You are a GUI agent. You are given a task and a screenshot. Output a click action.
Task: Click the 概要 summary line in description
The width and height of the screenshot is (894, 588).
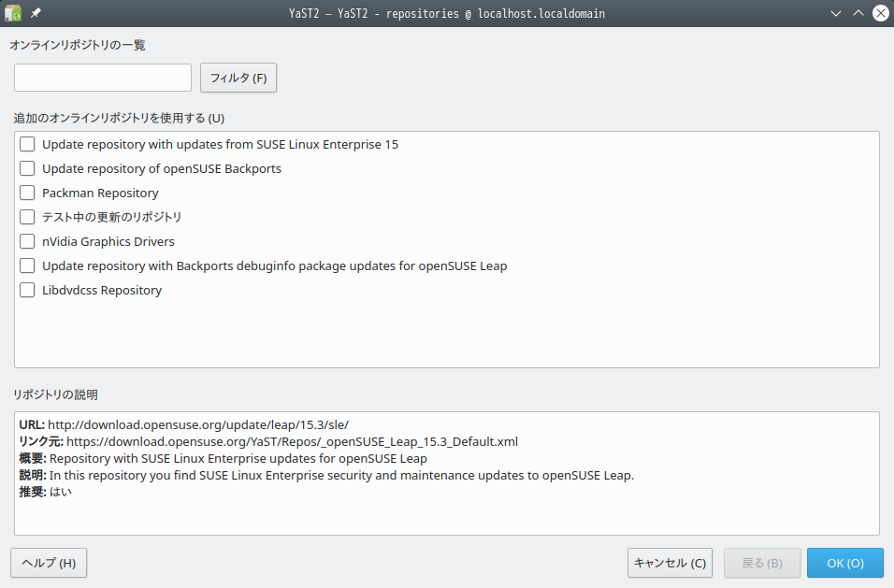click(x=223, y=459)
